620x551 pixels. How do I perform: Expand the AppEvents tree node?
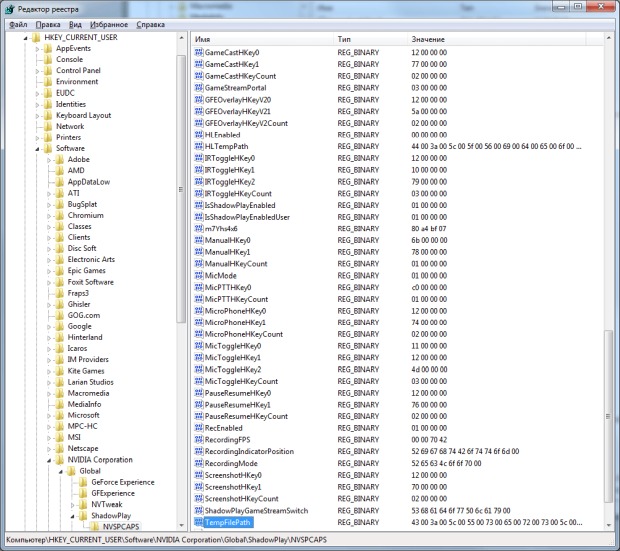click(x=38, y=49)
